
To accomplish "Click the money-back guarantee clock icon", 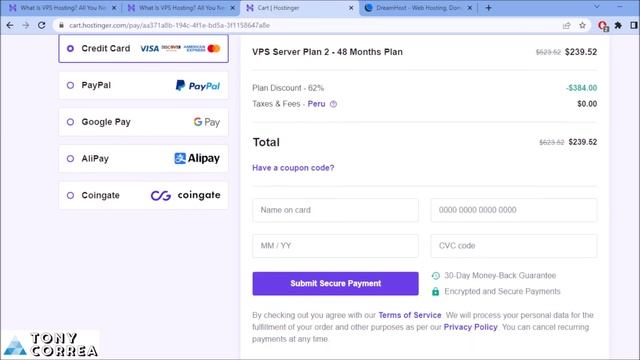I will [x=436, y=276].
